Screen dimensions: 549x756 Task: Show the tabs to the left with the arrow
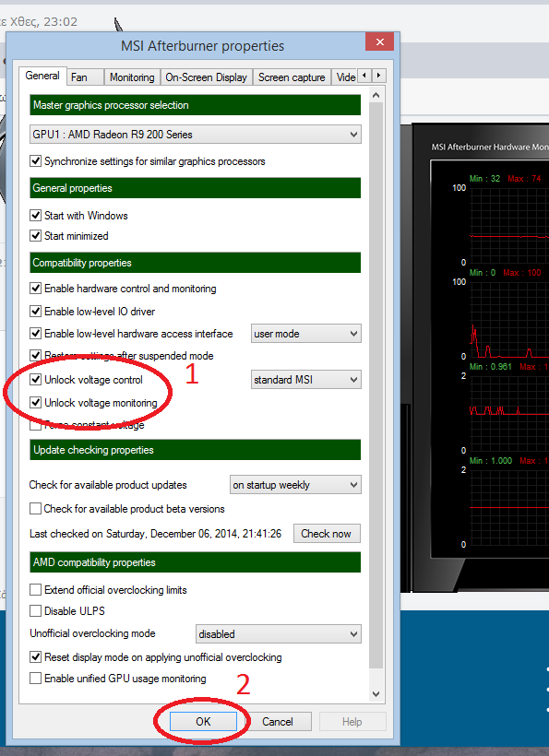[364, 76]
